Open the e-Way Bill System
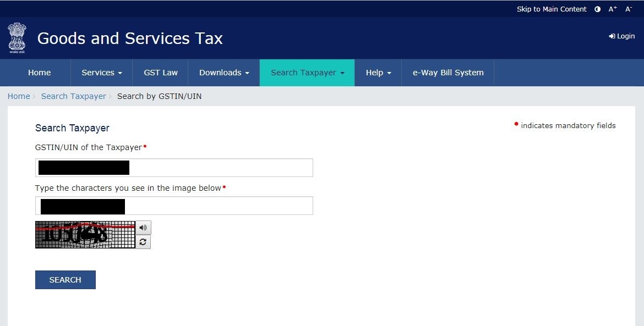 (x=447, y=73)
